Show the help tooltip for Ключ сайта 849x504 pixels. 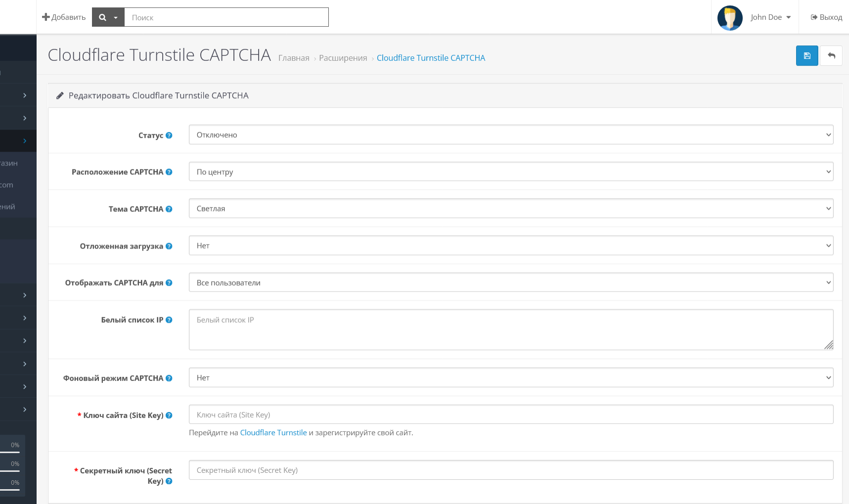pyautogui.click(x=169, y=415)
